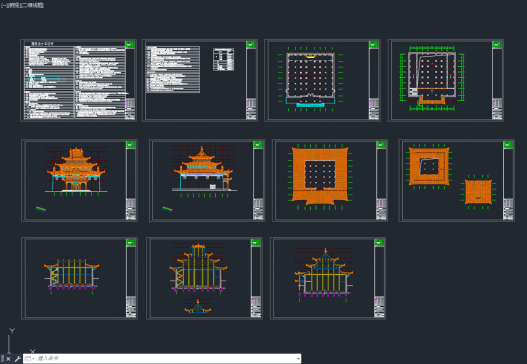Click small colored legend below side elevation
This screenshot has width=527, height=364.
167,209
